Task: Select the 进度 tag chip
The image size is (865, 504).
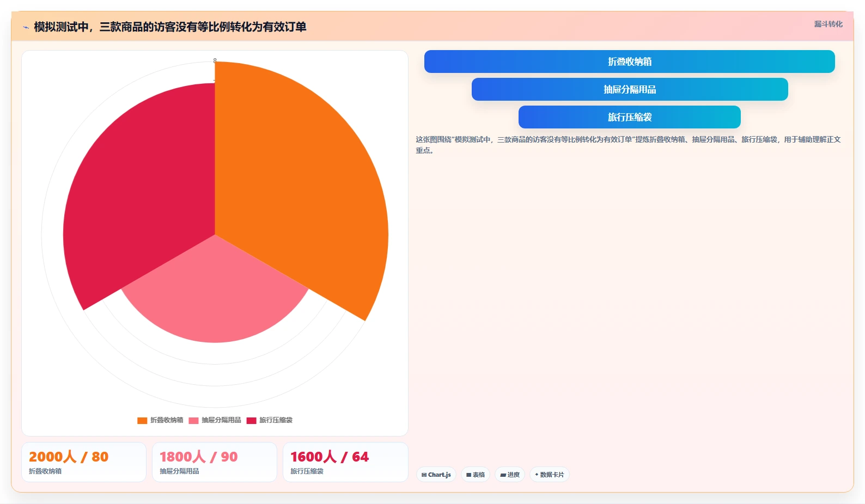Action: pos(510,475)
